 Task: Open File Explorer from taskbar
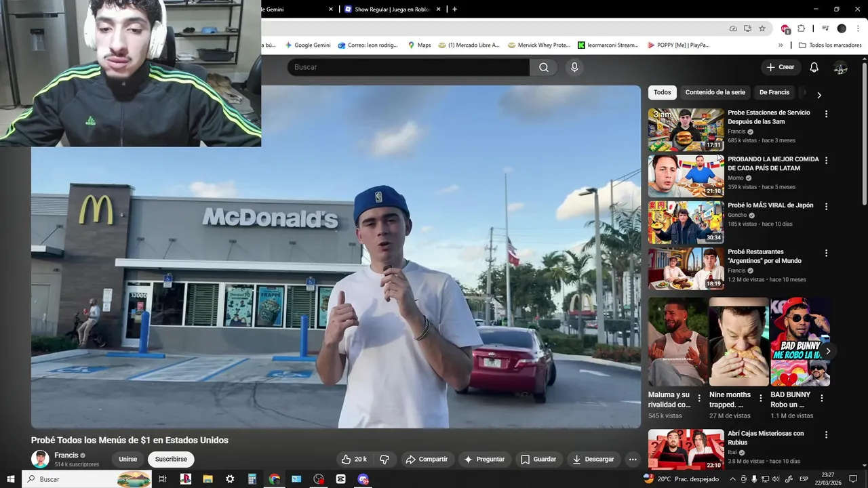click(x=208, y=479)
